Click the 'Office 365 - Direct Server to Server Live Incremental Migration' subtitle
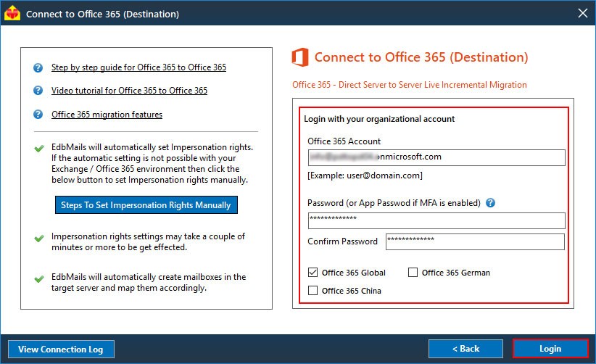 (410, 85)
